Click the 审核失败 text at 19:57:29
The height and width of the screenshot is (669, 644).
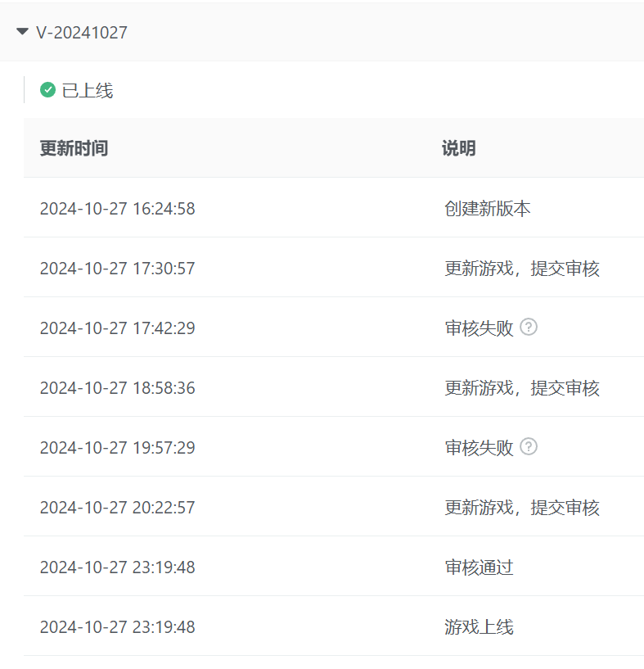coord(479,448)
